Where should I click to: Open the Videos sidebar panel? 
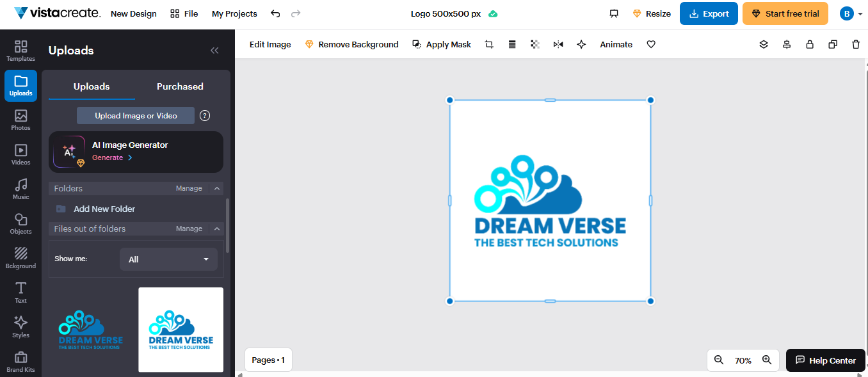pyautogui.click(x=20, y=155)
